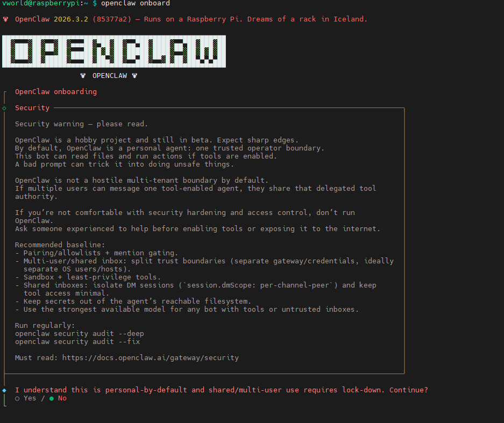Click 'openclaw security audit --deep' command
Viewport: 504px width, 423px height.
[80, 334]
